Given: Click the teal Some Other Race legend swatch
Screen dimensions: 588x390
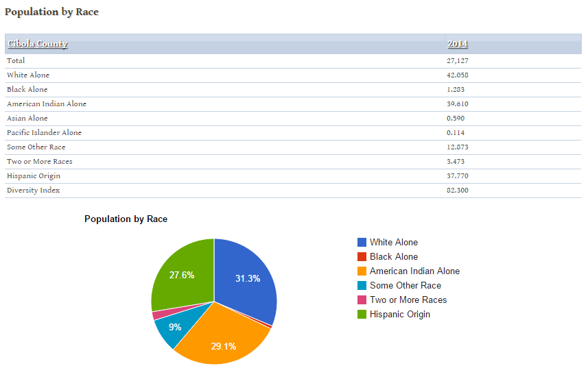Looking at the screenshot, I should (362, 285).
